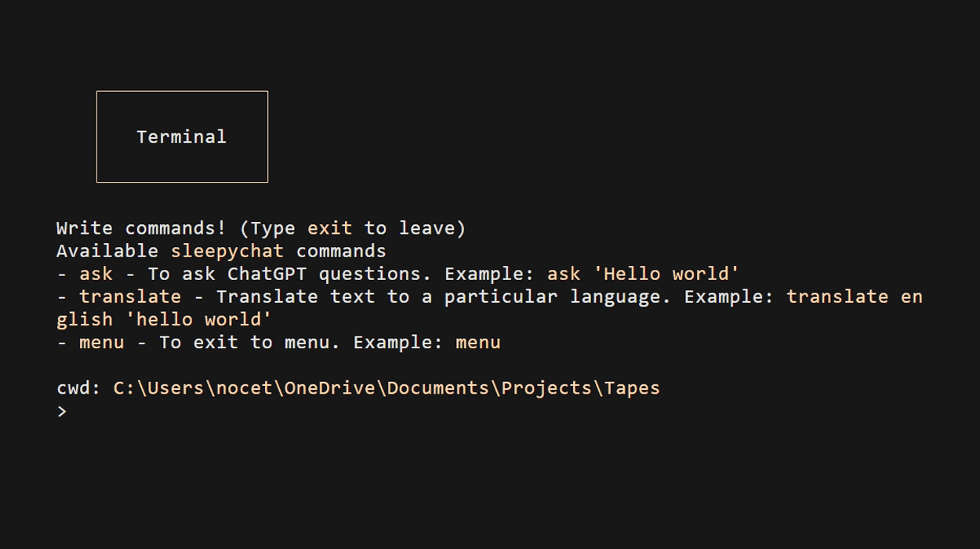Select the 'Documents' path segment
The image size is (980, 549).
pos(441,387)
